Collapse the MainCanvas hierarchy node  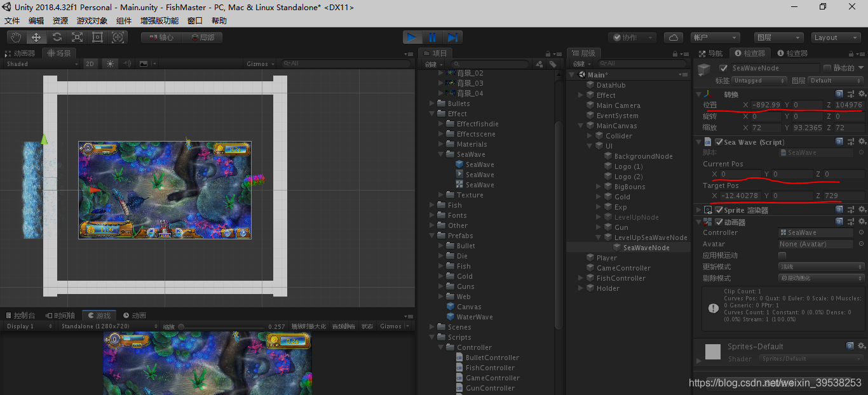[x=581, y=126]
